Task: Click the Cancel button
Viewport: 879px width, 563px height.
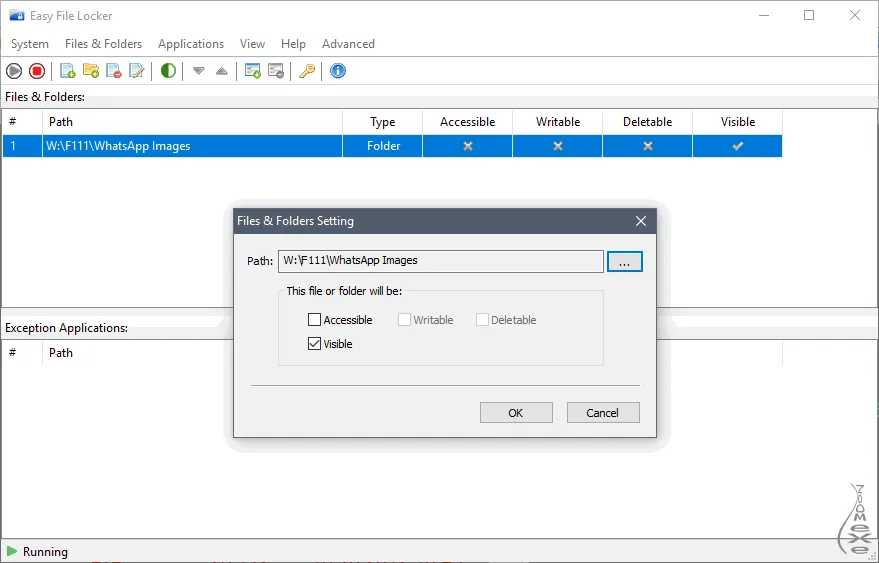Action: [x=603, y=413]
